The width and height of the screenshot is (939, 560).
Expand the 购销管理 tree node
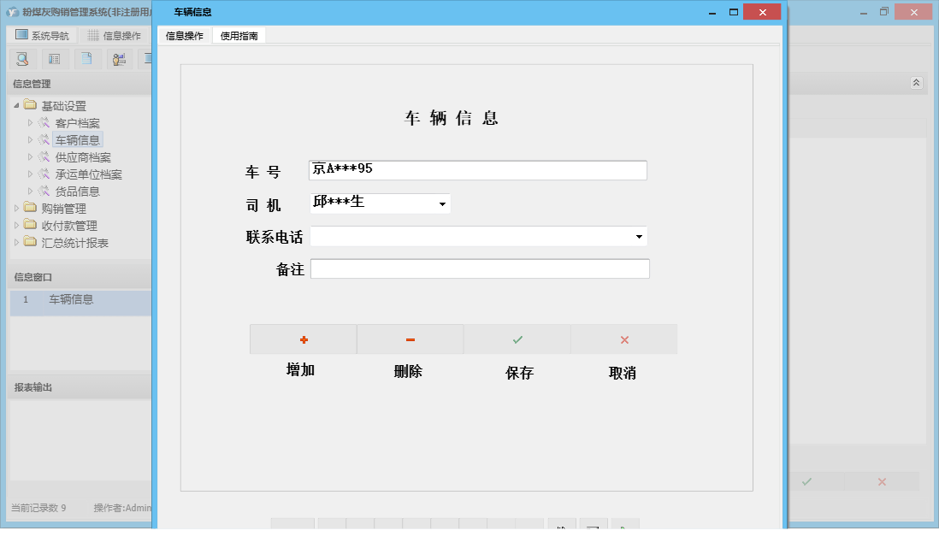(16, 208)
